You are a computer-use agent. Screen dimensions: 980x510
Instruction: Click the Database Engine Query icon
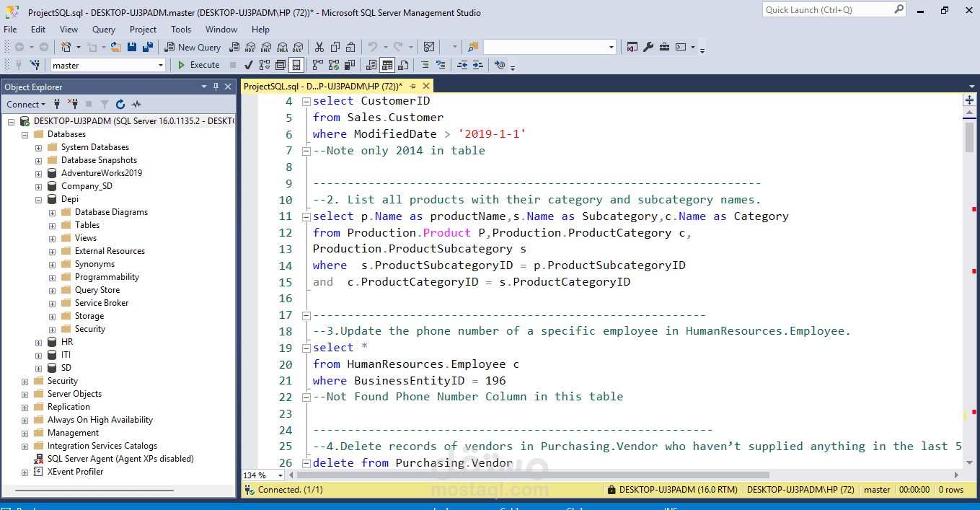tap(234, 47)
